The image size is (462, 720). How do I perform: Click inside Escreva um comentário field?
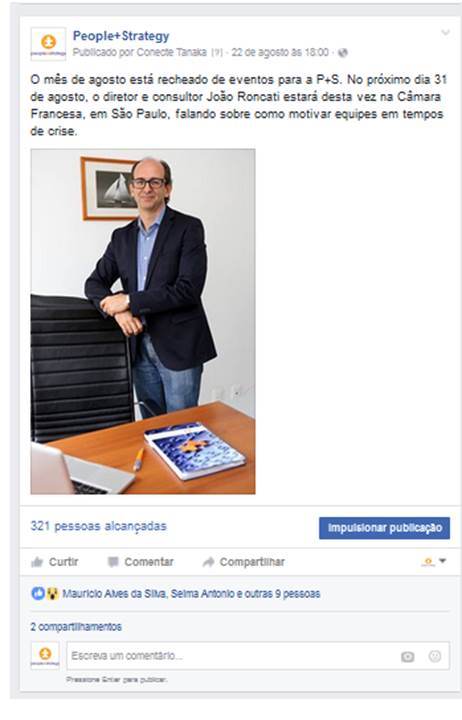[x=232, y=656]
